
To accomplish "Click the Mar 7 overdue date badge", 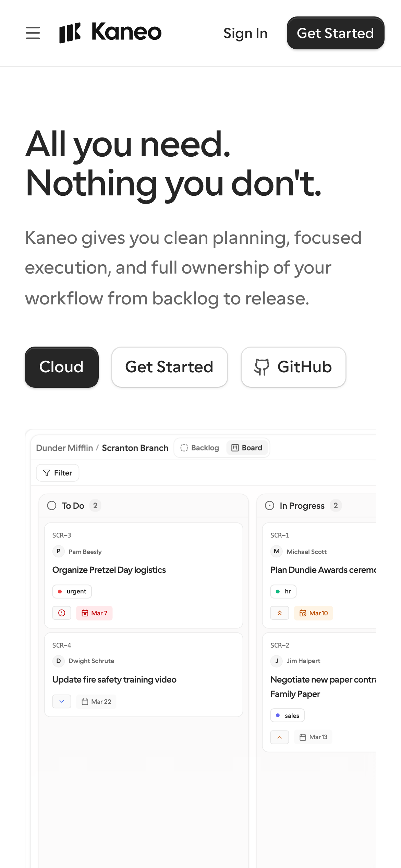I will (95, 613).
